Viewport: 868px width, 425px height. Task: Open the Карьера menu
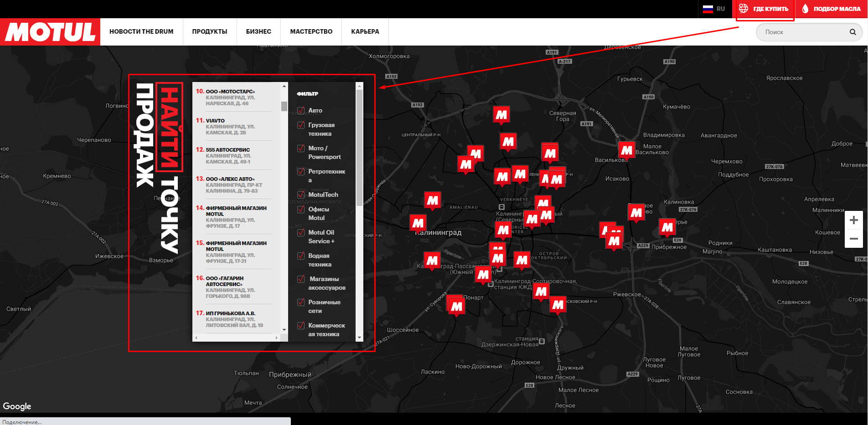pos(365,31)
